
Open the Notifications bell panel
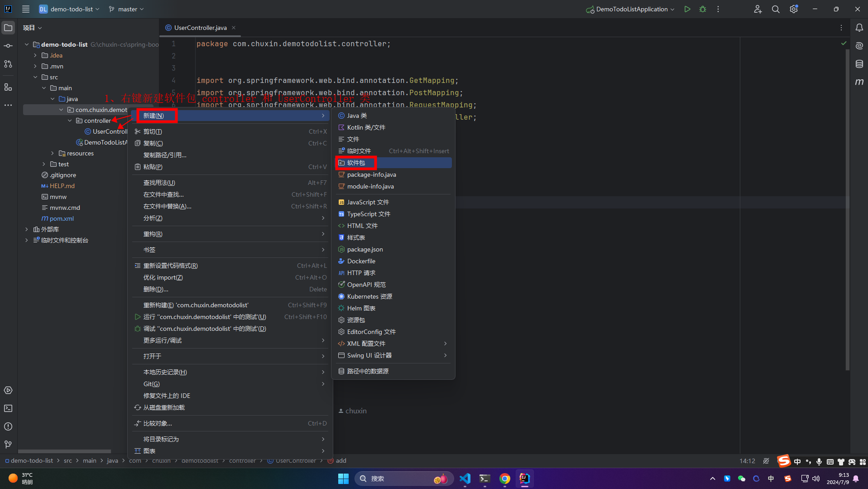click(859, 28)
